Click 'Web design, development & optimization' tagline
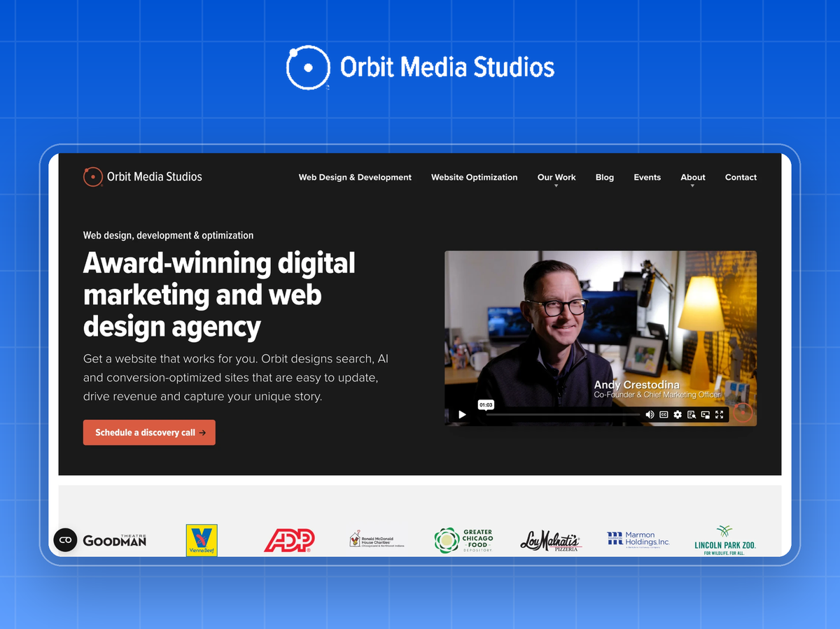 tap(168, 235)
